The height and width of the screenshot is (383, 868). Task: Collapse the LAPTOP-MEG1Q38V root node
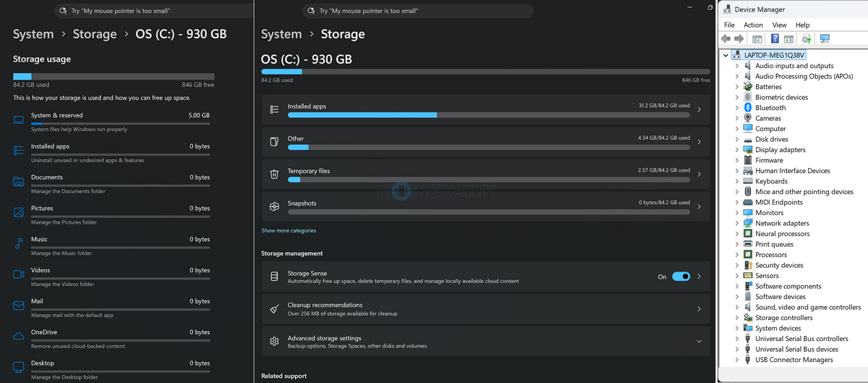tap(726, 55)
